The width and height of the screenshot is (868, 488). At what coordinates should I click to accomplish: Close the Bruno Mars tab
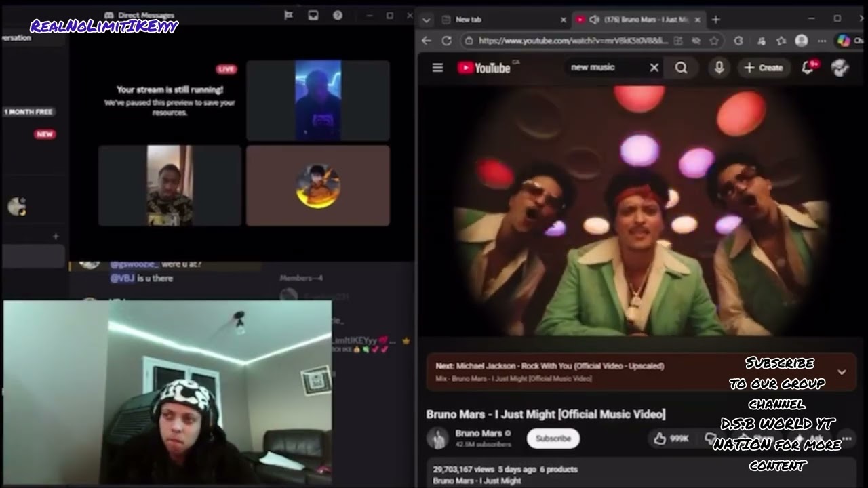698,20
